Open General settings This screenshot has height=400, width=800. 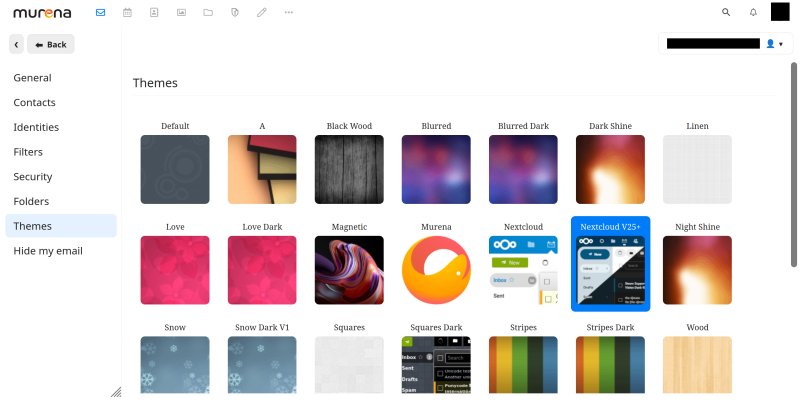point(61,78)
